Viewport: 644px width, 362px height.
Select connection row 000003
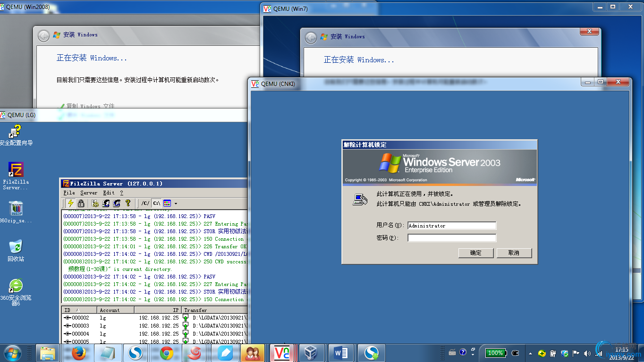pos(155,326)
